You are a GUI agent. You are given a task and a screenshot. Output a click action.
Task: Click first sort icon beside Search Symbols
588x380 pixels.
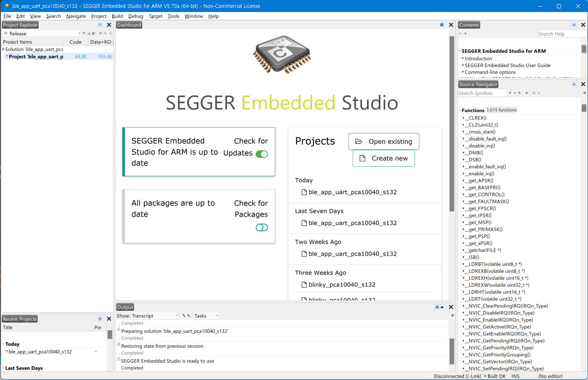click(510, 93)
